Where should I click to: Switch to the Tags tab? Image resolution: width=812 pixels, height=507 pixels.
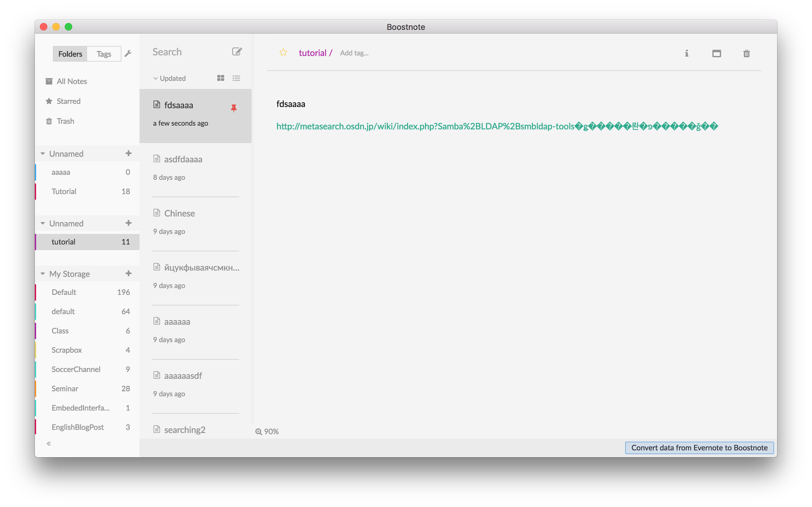point(104,54)
